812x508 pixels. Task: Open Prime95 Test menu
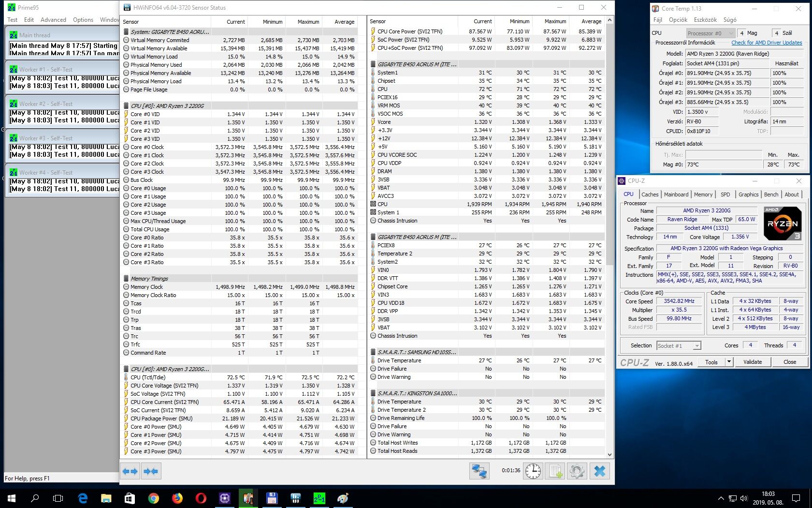(12, 20)
